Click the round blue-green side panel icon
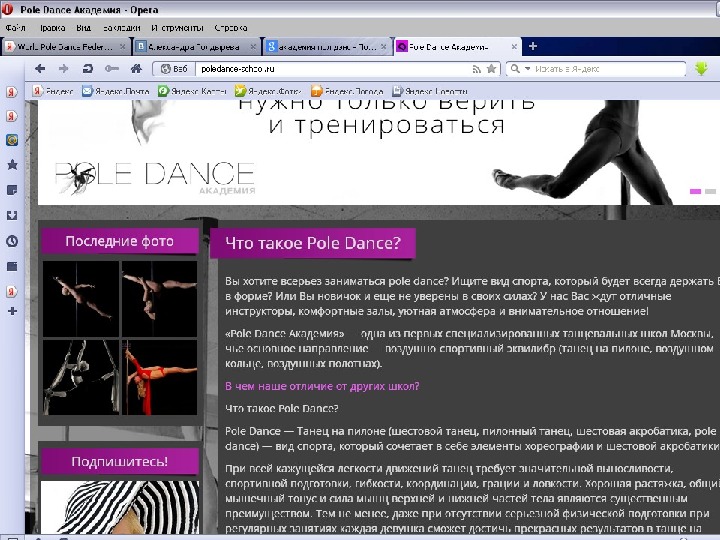This screenshot has width=720, height=540. tap(12, 140)
